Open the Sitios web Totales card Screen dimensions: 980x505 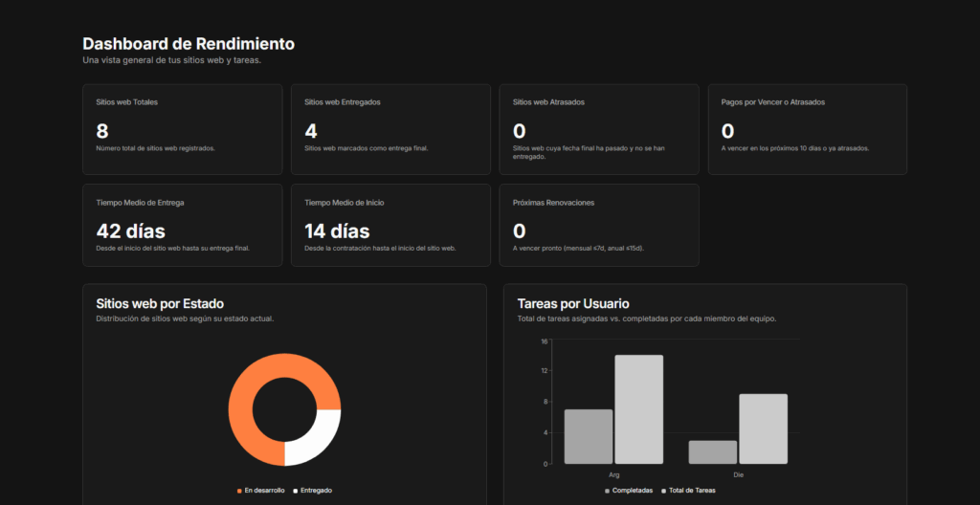coord(182,129)
